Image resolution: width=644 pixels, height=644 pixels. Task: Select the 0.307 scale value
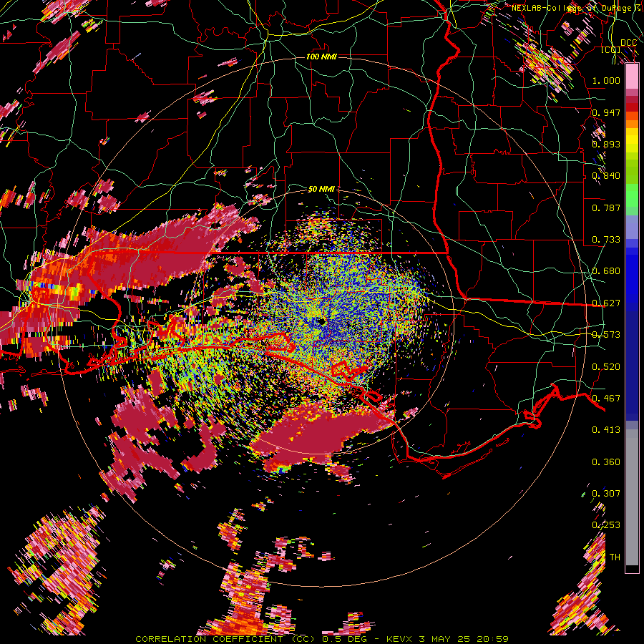point(606,494)
